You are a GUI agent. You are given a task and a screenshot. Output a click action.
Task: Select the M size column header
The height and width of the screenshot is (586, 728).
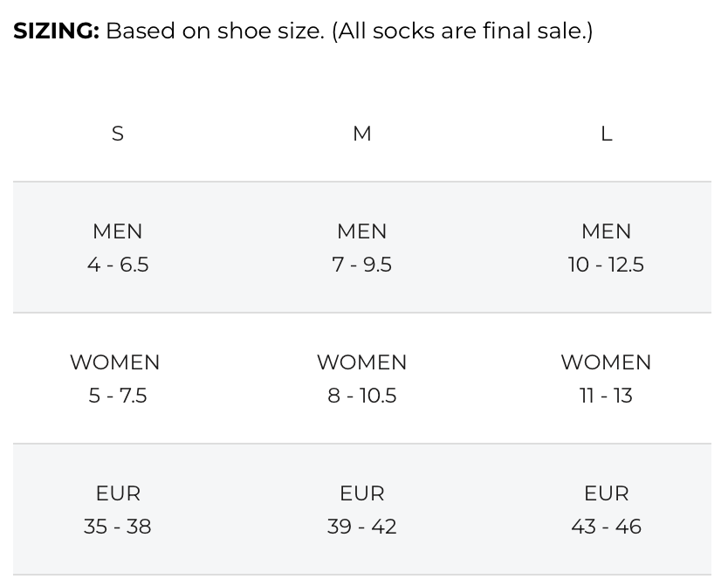[x=362, y=134]
